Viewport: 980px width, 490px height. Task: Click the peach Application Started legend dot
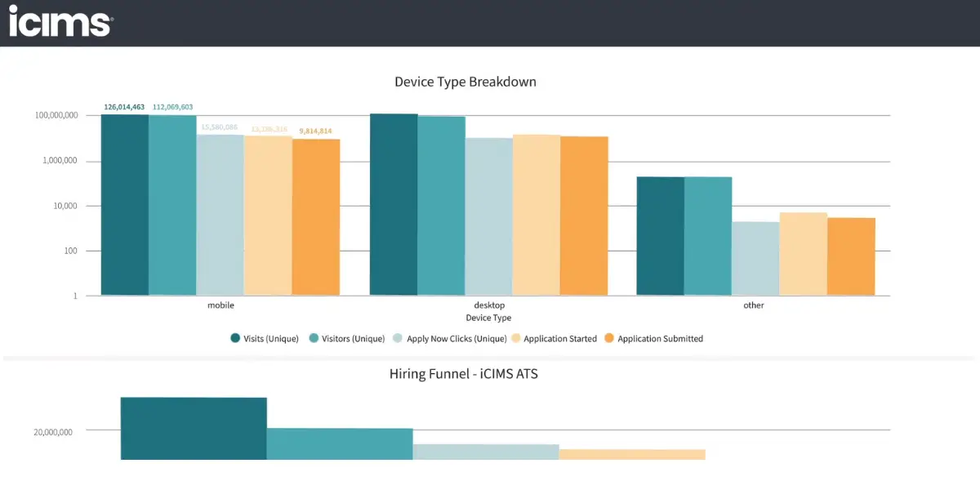pos(516,339)
